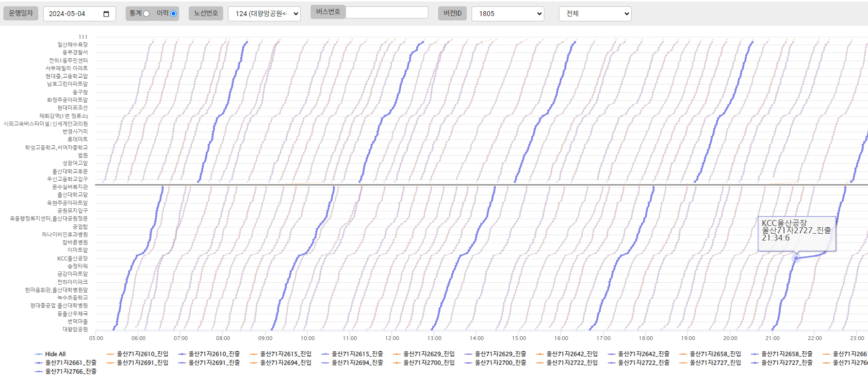Click the 노선번호 label button
Viewport: 868px width, 376px height.
pyautogui.click(x=206, y=13)
